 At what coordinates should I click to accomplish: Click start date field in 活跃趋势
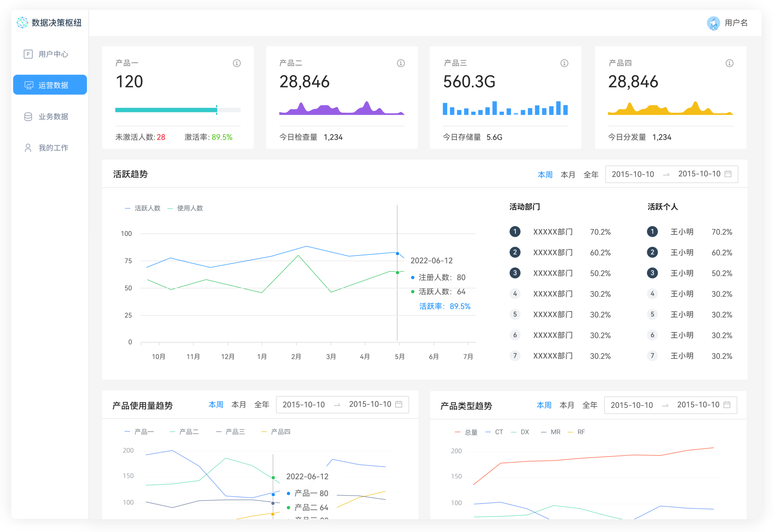tap(633, 174)
